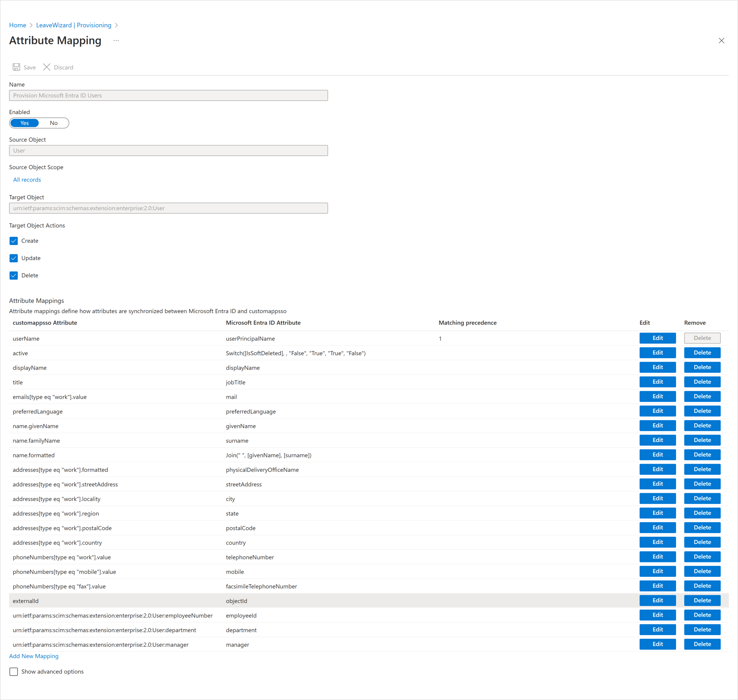
Task: Edit the enterprise department mapping
Action: coord(657,629)
